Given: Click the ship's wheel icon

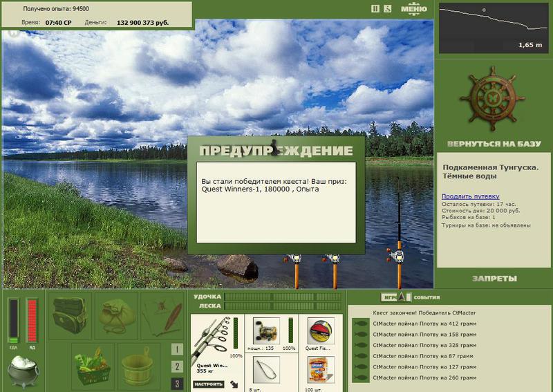Looking at the screenshot, I should 492,98.
